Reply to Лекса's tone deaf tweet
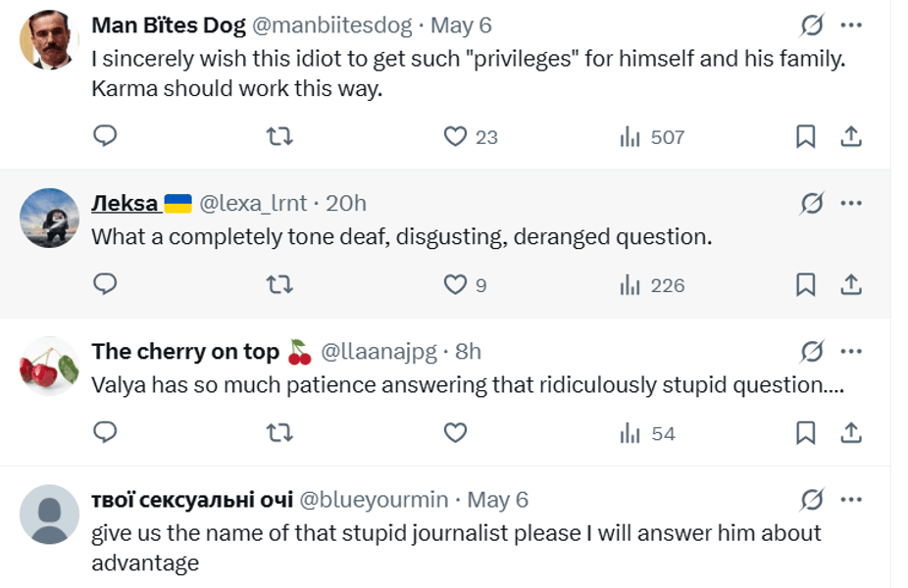The height and width of the screenshot is (588, 908). click(105, 284)
